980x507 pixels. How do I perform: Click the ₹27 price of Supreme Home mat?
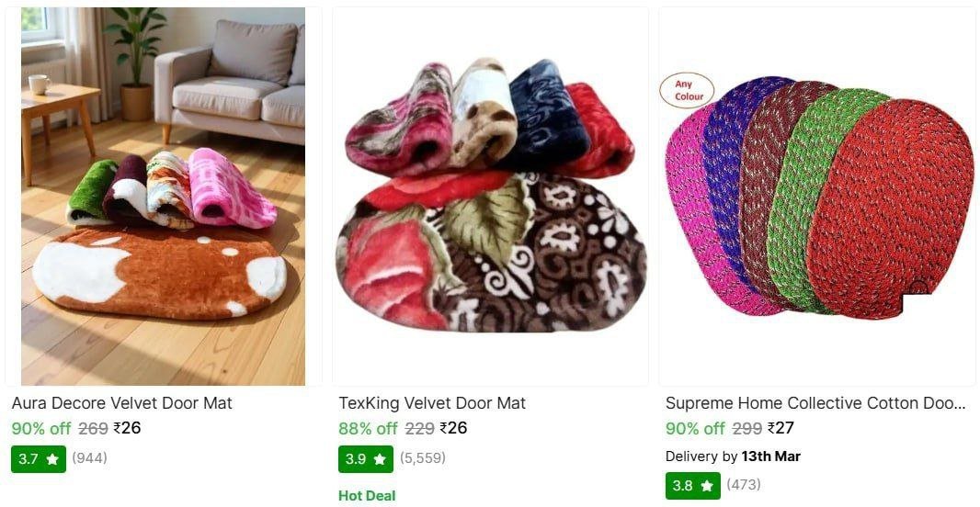(x=781, y=428)
